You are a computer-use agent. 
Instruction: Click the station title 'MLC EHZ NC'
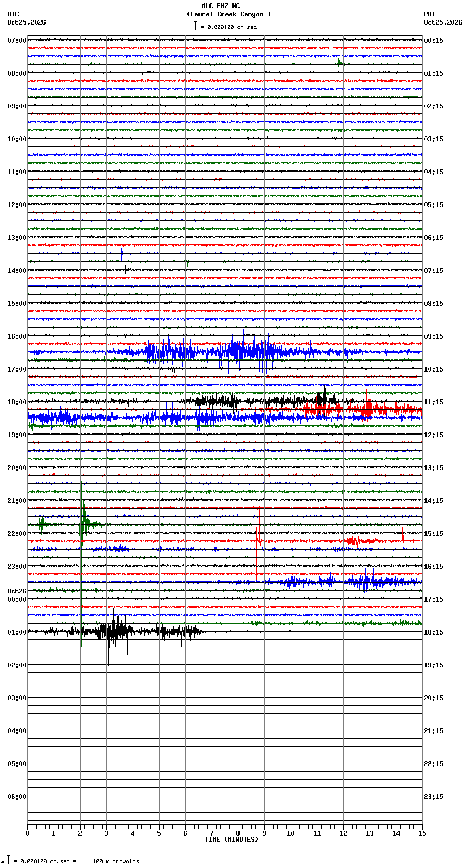(220, 6)
